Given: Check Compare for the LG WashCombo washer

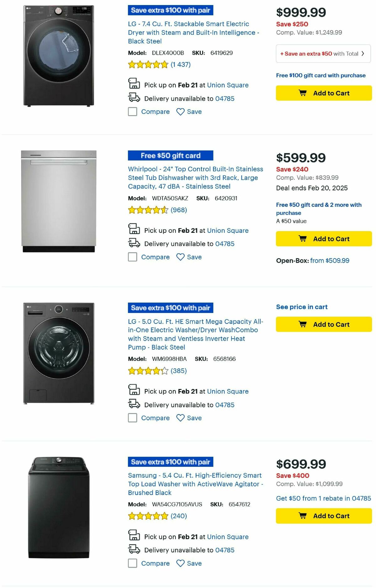Looking at the screenshot, I should [x=132, y=418].
